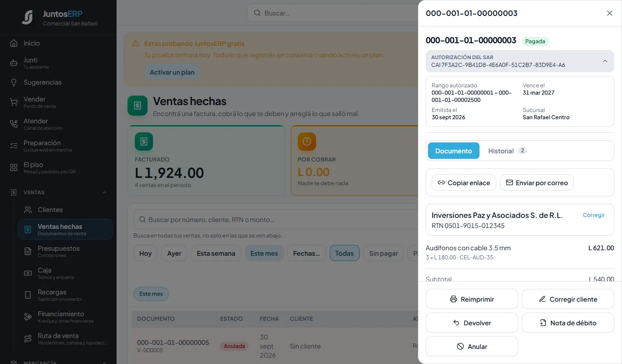The image size is (622, 364).
Task: Open the Fechas… date range picker
Action: [x=306, y=253]
